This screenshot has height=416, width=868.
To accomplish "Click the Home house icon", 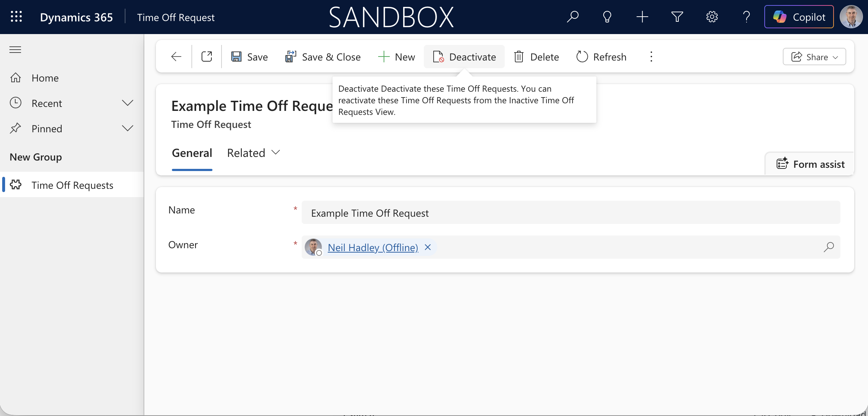I will click(x=16, y=78).
